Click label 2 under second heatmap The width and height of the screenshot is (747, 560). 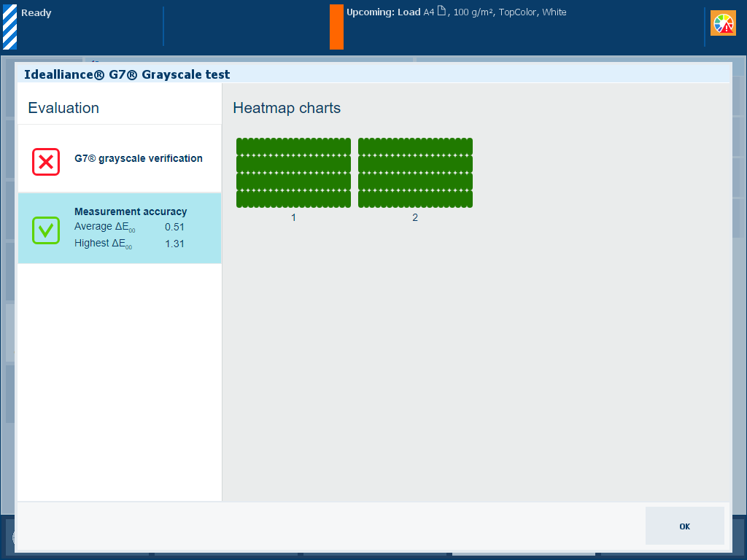415,218
